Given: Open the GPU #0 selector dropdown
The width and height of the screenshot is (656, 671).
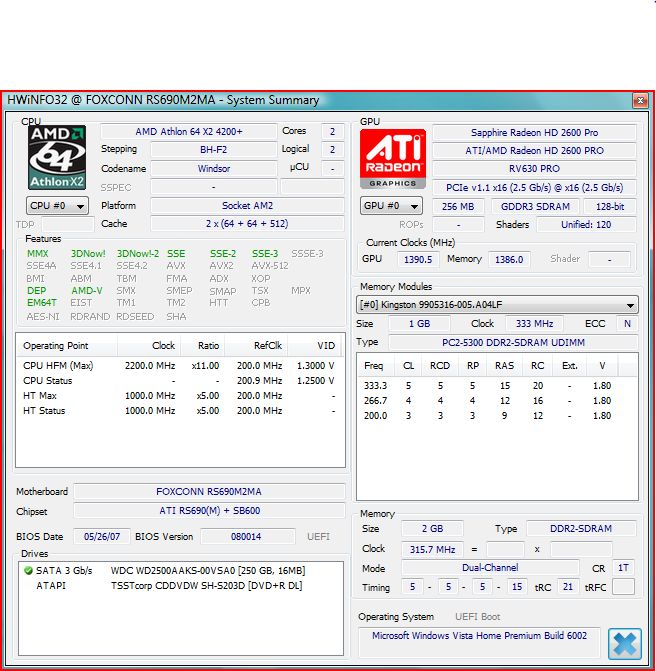Looking at the screenshot, I should click(391, 206).
